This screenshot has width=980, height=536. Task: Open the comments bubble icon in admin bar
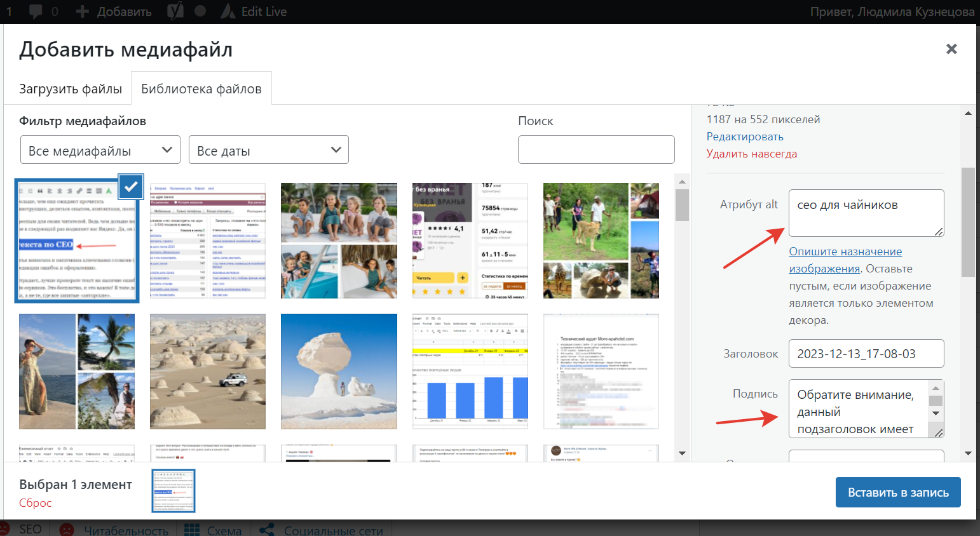[x=36, y=11]
